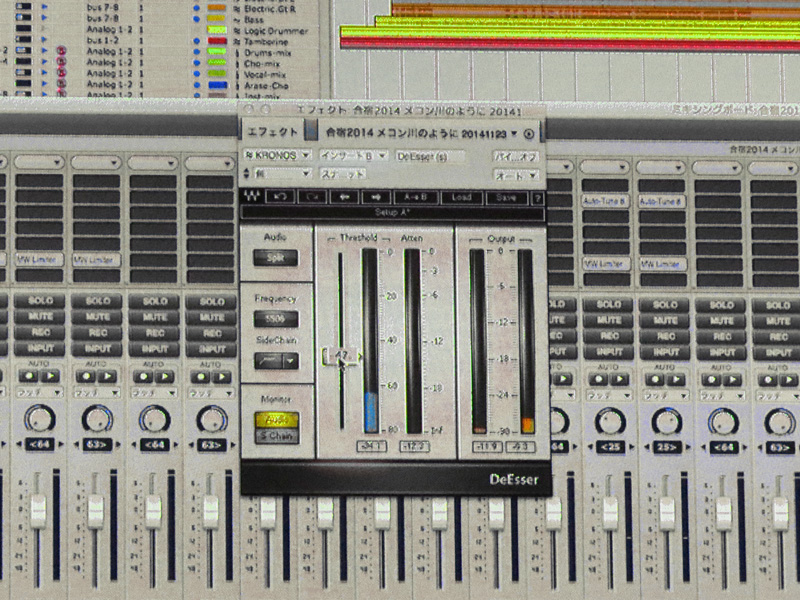Image resolution: width=800 pixels, height=600 pixels.
Task: Click the blue color swatch of the Arase-Cho track
Action: [217, 85]
